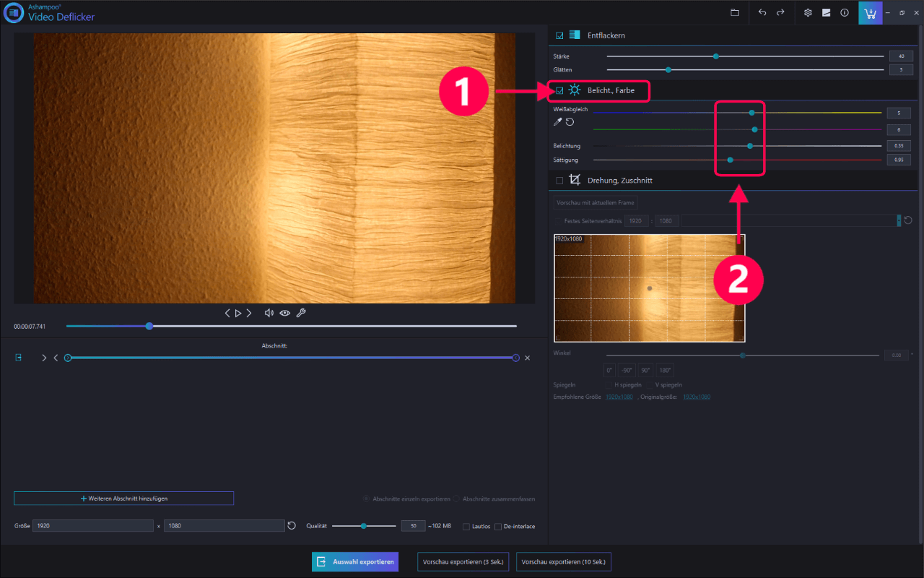Set section end with left chevron
This screenshot has width=924, height=578.
(56, 358)
